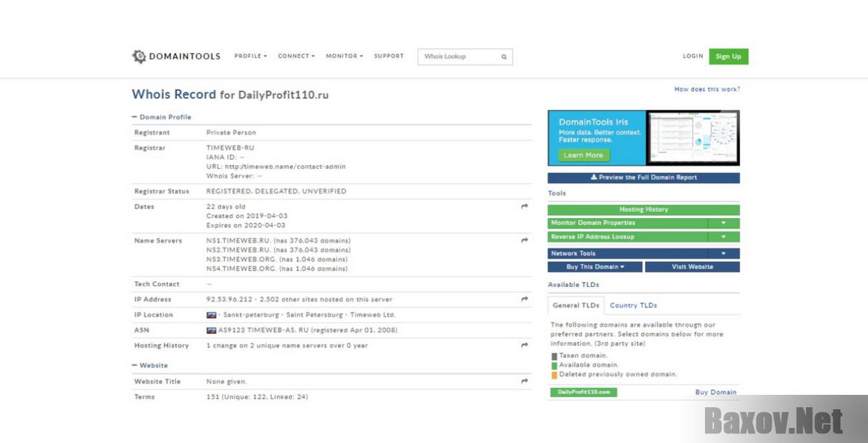Click the share arrow in the IP Address row
Image resolution: width=868 pixels, height=443 pixels.
point(524,300)
